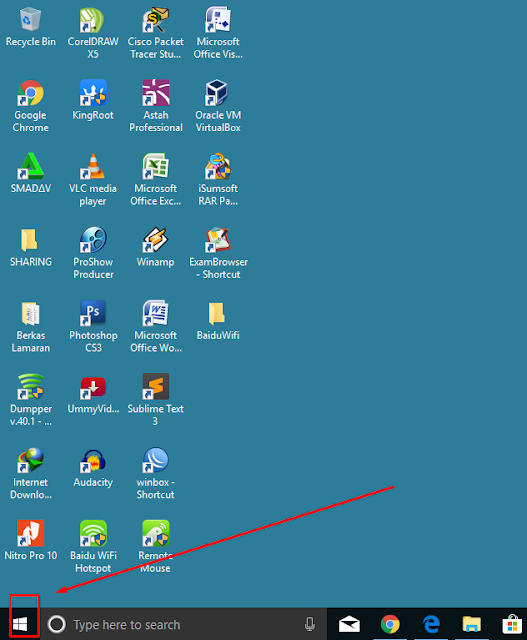Select the Oracle VM VirtualBox icon
This screenshot has height=640, width=527.
pyautogui.click(x=218, y=107)
